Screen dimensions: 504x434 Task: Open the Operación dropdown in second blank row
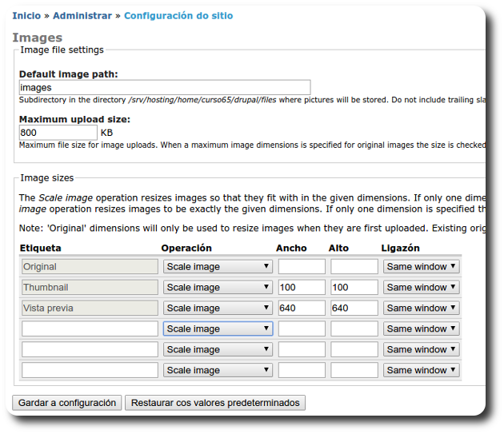point(218,349)
